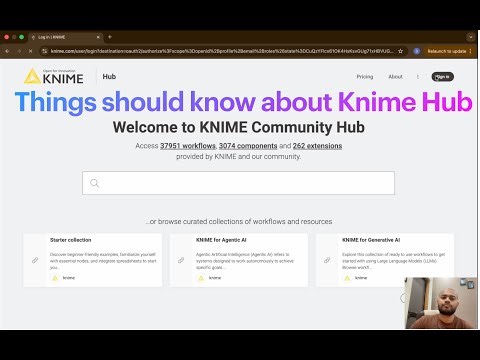
Task: Click the site info icon in address bar
Action: [44, 51]
